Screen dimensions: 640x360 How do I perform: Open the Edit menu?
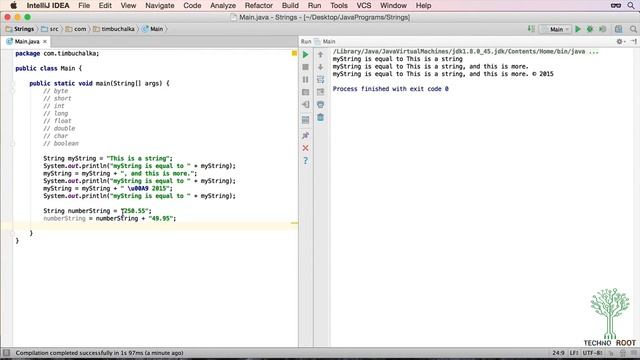pyautogui.click(x=105, y=6)
